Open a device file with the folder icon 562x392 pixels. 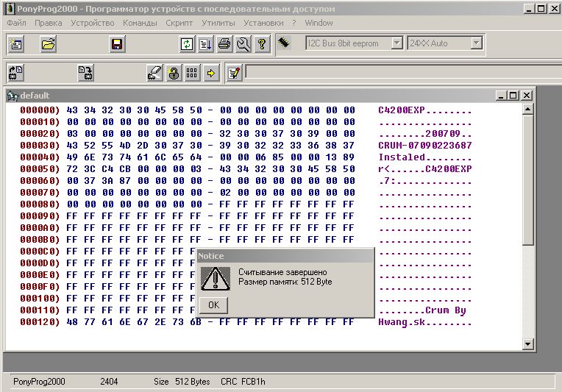tap(49, 44)
